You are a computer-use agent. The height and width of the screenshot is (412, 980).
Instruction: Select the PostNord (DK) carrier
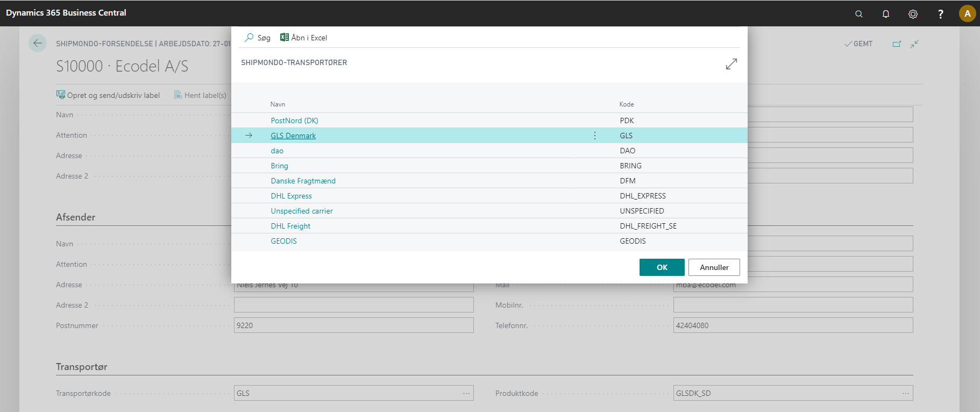click(x=294, y=120)
